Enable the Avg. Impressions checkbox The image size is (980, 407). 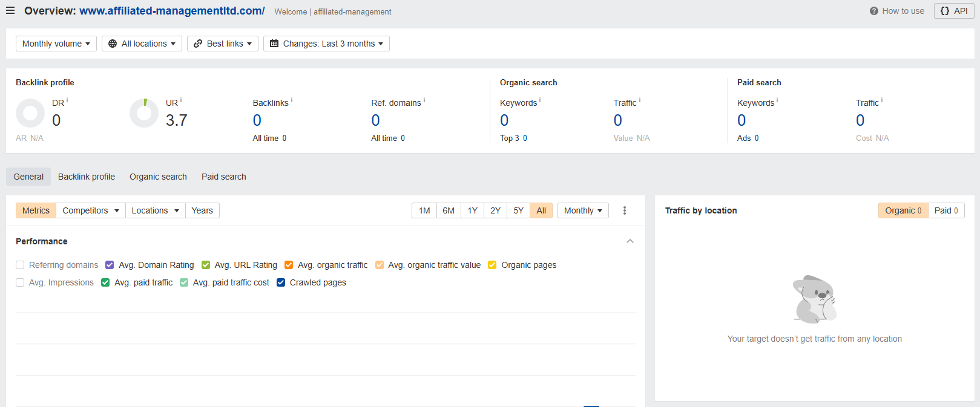click(20, 282)
